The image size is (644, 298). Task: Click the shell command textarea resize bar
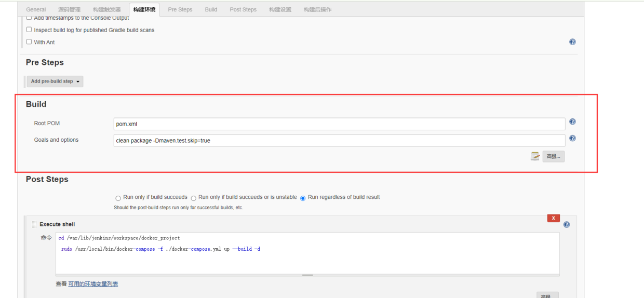(307, 275)
